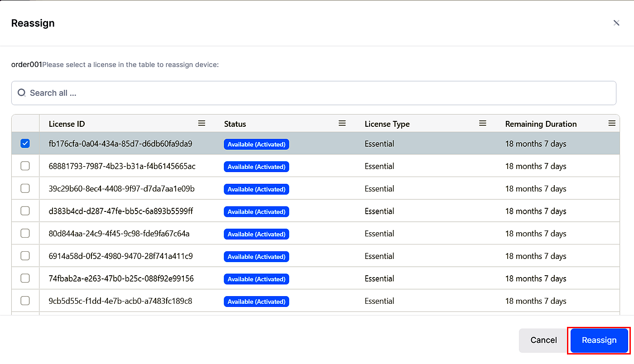634x364 pixels.
Task: Click Essential type in 68881793 row
Action: tap(379, 166)
